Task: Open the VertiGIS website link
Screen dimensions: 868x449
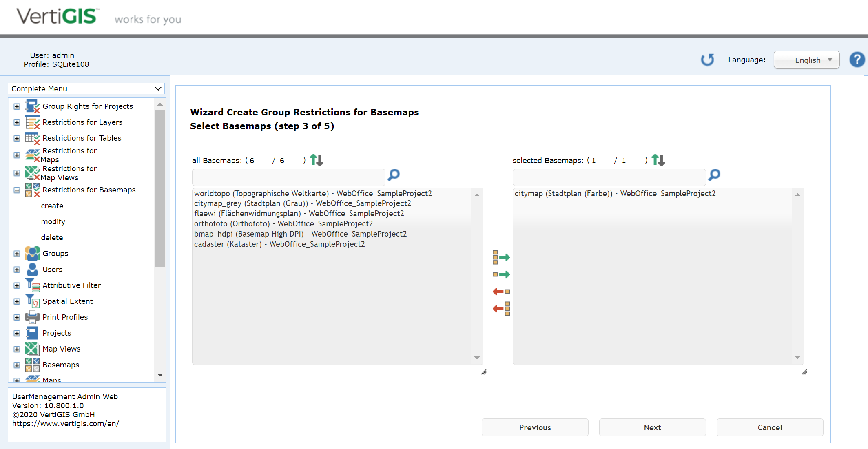Action: [x=66, y=423]
